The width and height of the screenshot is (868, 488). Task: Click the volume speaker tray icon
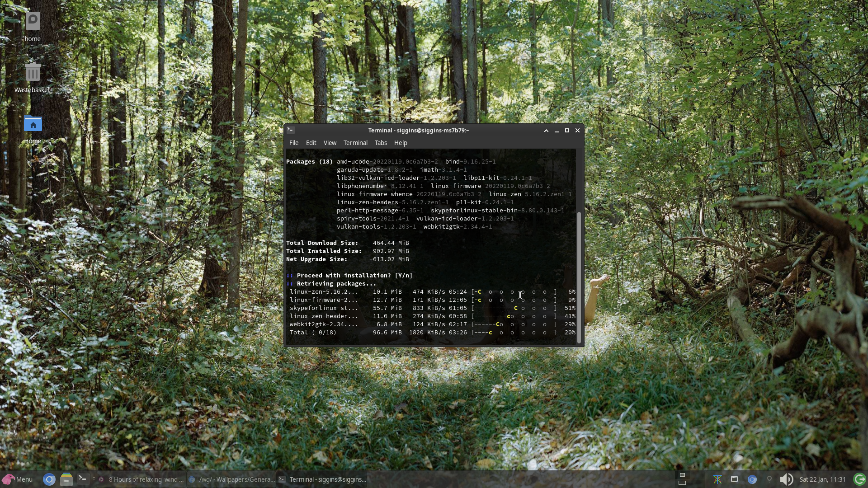coord(786,479)
